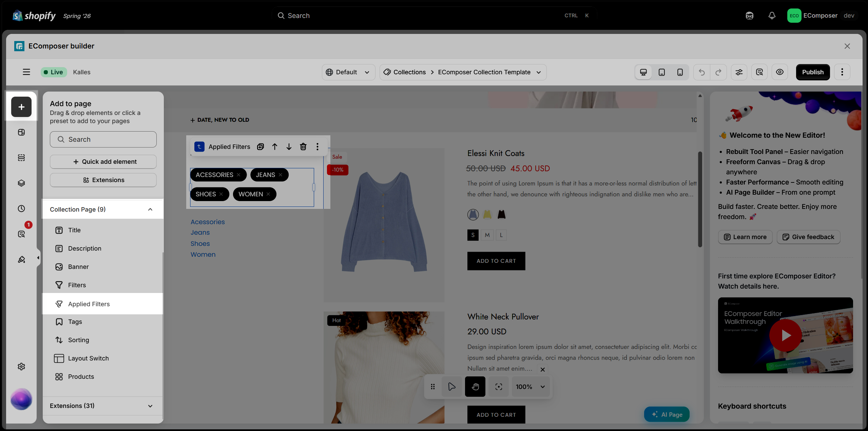
Task: Open the add elements plus panel
Action: point(21,107)
